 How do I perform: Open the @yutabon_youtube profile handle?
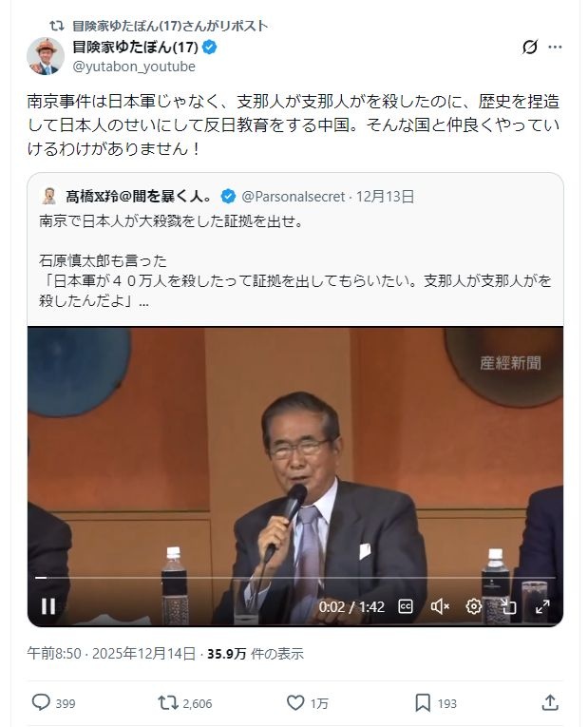click(134, 67)
